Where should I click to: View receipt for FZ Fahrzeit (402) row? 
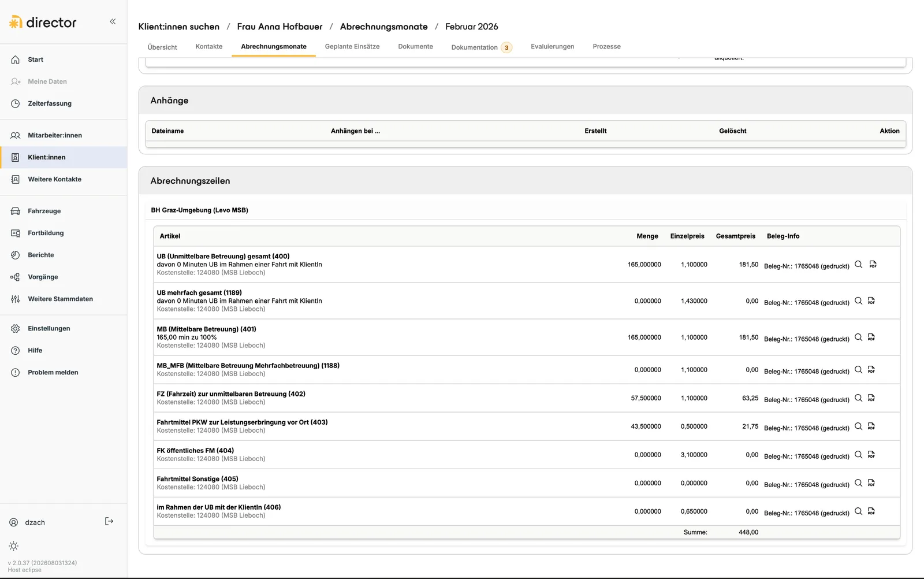pos(859,398)
